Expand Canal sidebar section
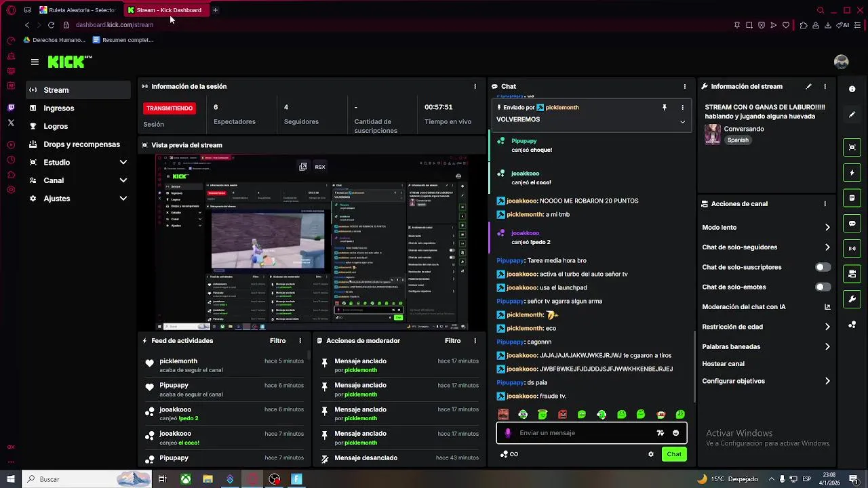This screenshot has height=488, width=868. pyautogui.click(x=123, y=180)
